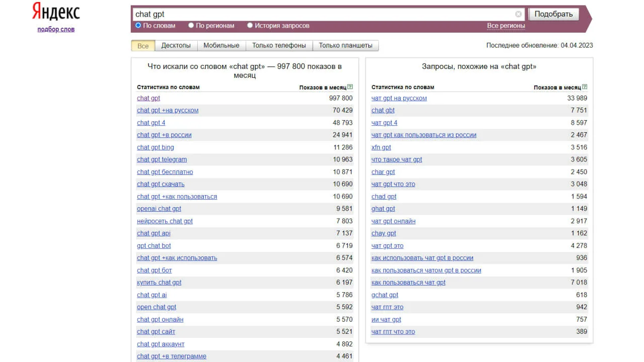Click the 'Подобрать' button
This screenshot has width=644, height=362.
[x=553, y=14]
